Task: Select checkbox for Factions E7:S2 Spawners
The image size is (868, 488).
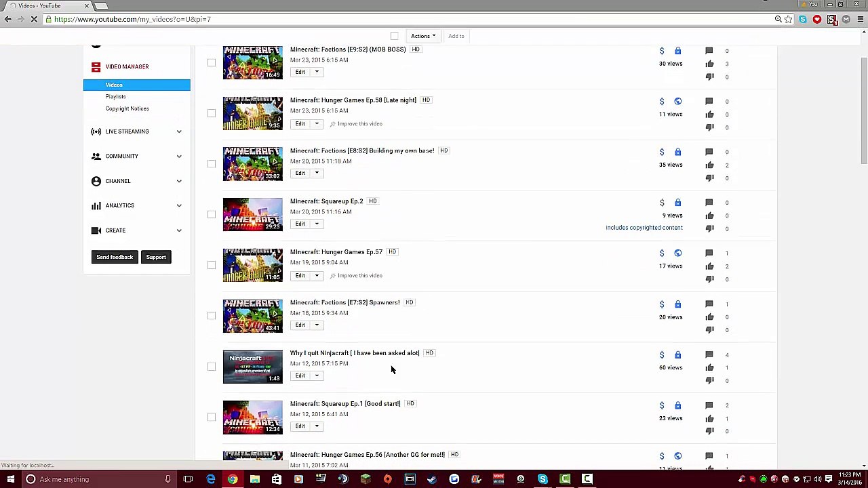Action: click(212, 315)
